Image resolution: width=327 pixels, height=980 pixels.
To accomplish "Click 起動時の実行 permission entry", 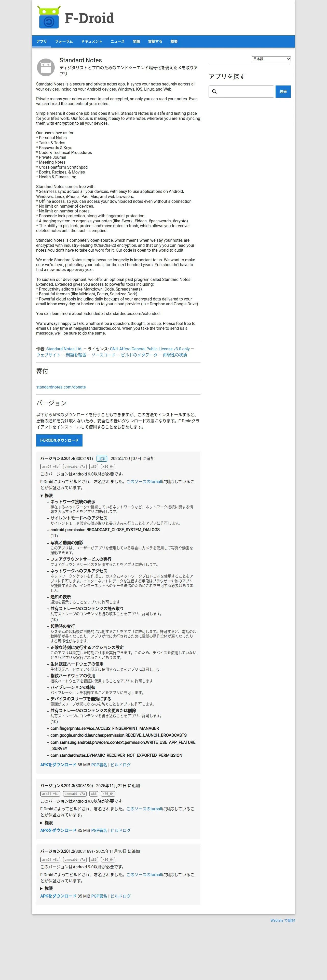I will tap(62, 626).
